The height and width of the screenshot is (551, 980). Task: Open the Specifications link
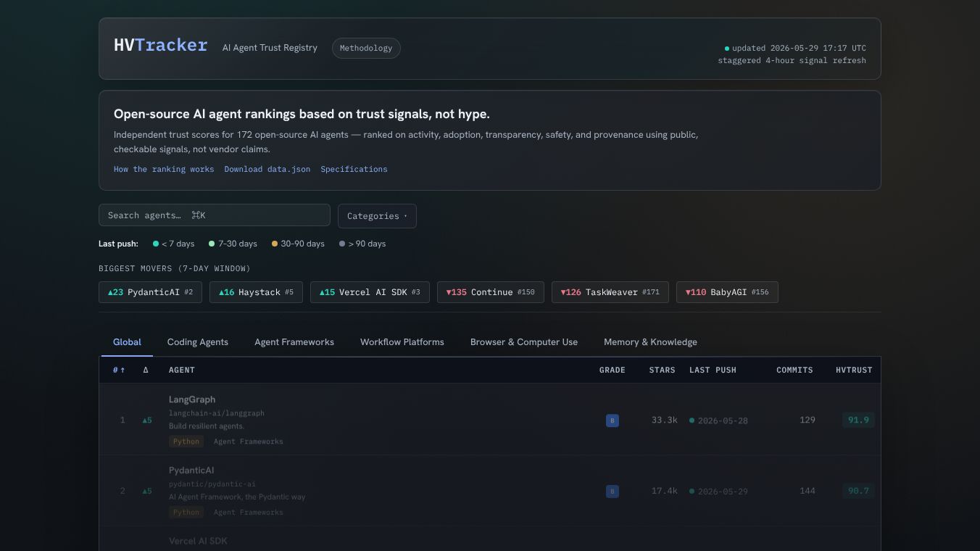[354, 169]
